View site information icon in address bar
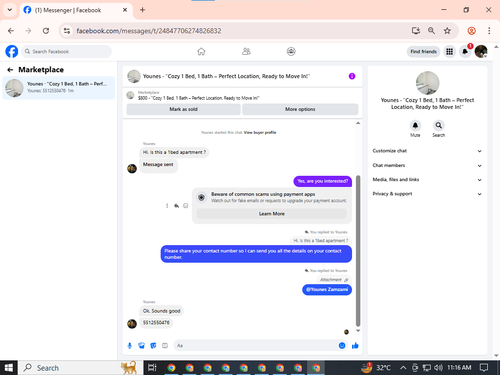The height and width of the screenshot is (375, 500). [x=67, y=31]
